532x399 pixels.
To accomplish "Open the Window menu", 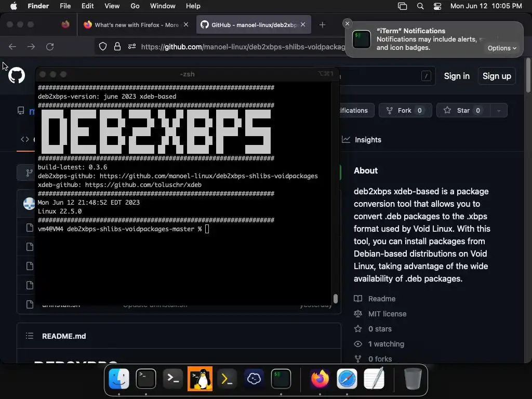I will coord(163,6).
